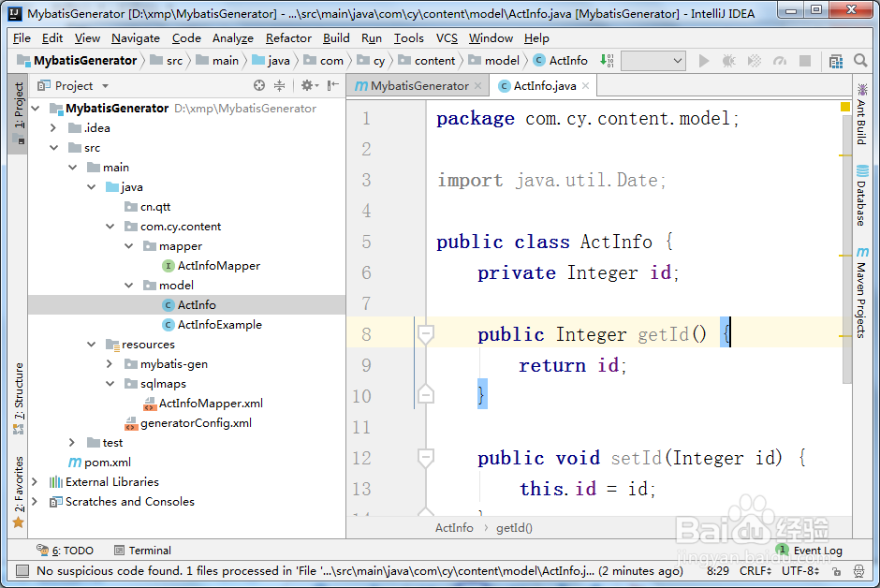This screenshot has height=588, width=880.
Task: Click the yellow inspection status indicator
Action: click(x=845, y=107)
